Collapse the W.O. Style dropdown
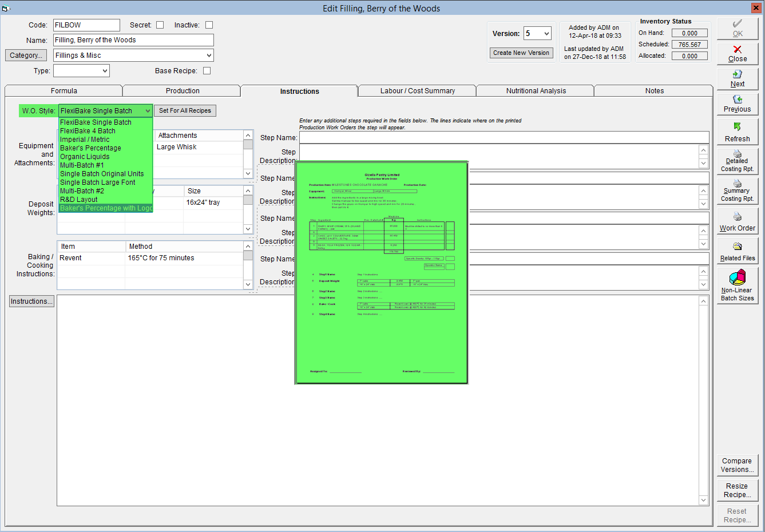 coord(148,111)
